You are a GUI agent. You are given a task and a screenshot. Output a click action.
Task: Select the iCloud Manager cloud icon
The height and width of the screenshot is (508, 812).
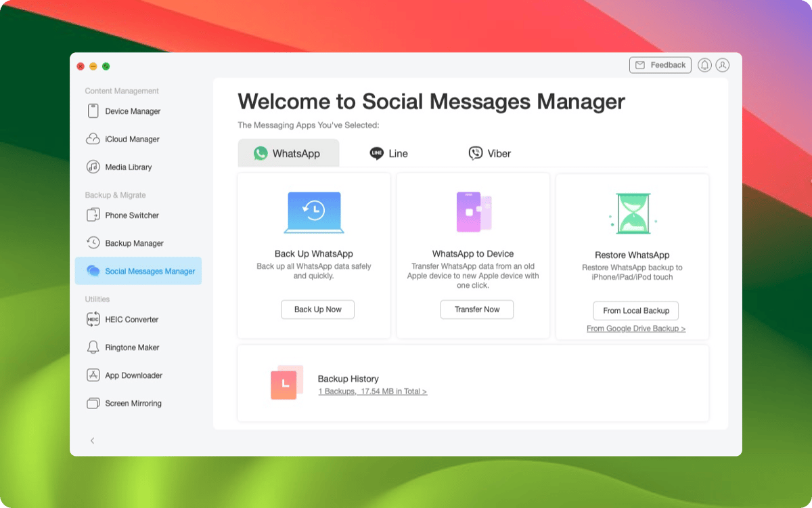click(x=93, y=139)
